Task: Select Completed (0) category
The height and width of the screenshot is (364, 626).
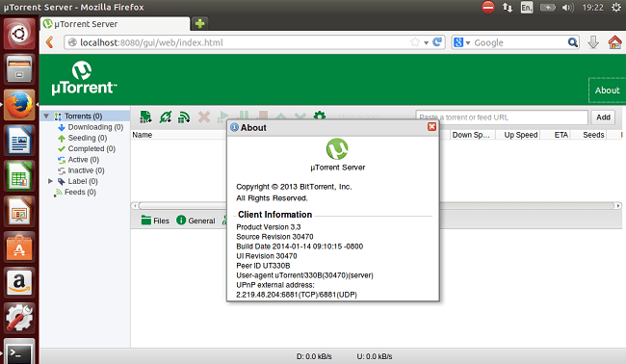Action: point(91,148)
